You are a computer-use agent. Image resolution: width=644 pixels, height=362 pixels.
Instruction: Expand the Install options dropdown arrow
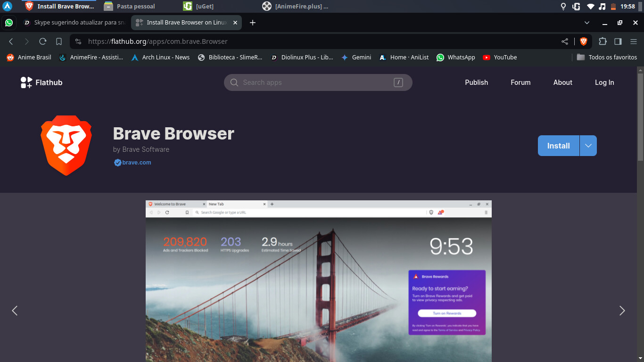588,146
